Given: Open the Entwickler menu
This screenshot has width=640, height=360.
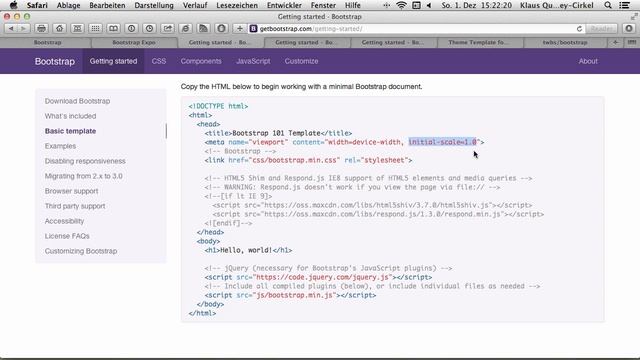Looking at the screenshot, I should point(284,5).
